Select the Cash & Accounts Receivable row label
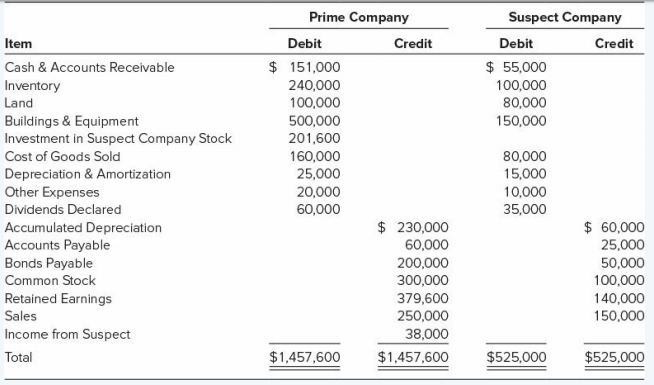654x385 pixels. (89, 67)
